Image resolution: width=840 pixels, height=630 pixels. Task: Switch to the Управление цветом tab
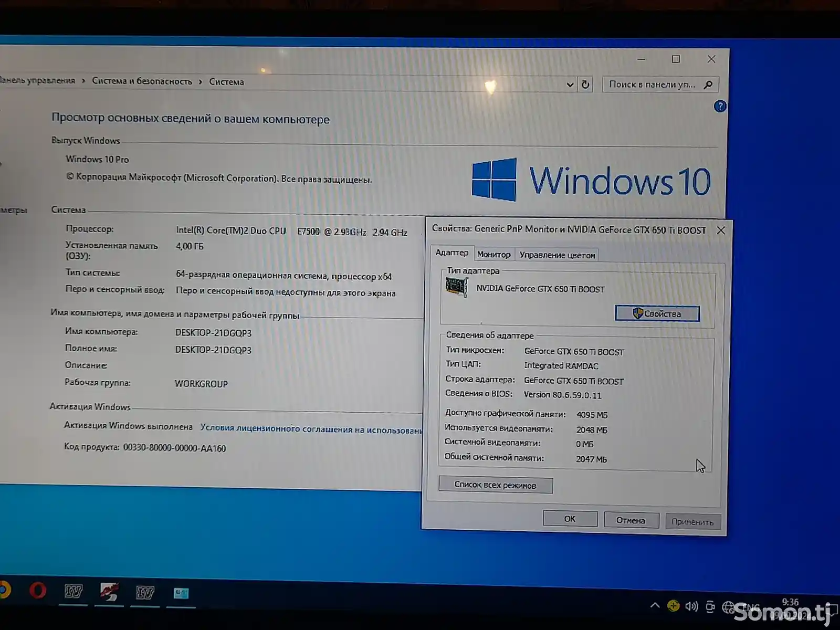(x=557, y=255)
